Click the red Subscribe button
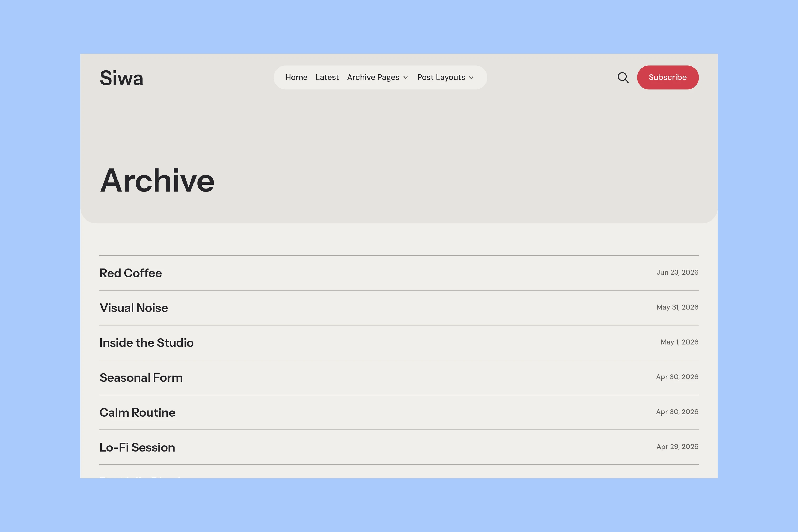Screen dimensions: 798x532 point(668,77)
